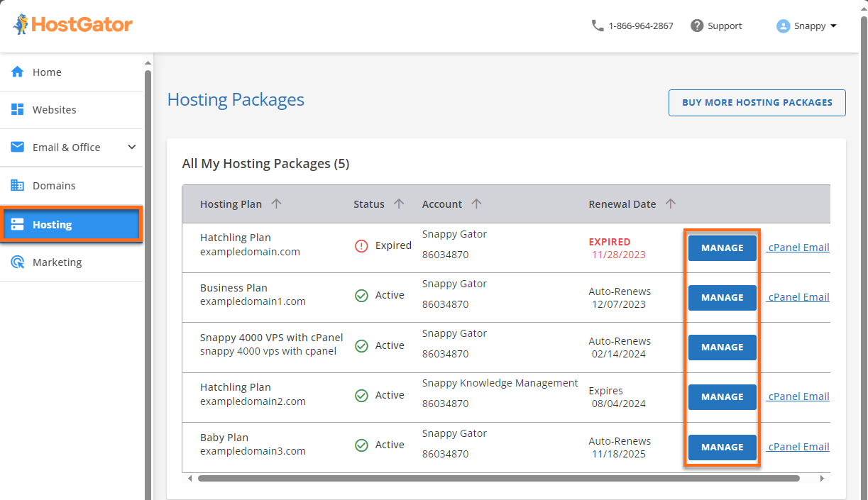The height and width of the screenshot is (500, 868).
Task: Click the Snappy user avatar icon
Action: [782, 26]
